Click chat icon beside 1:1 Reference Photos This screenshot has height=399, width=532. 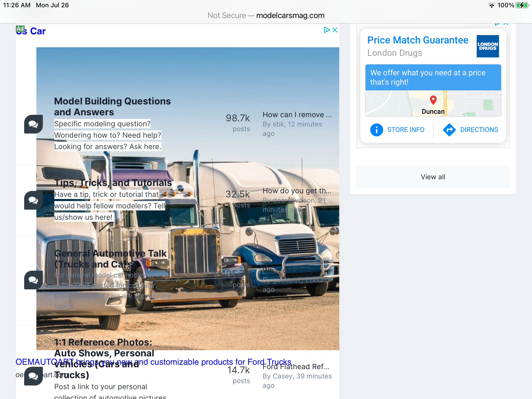[x=34, y=376]
